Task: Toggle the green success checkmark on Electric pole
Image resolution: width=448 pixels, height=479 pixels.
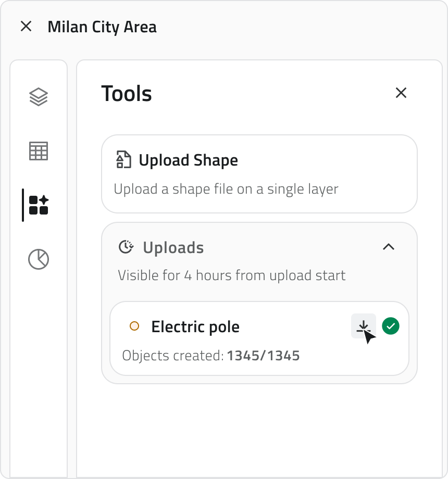Action: (390, 326)
